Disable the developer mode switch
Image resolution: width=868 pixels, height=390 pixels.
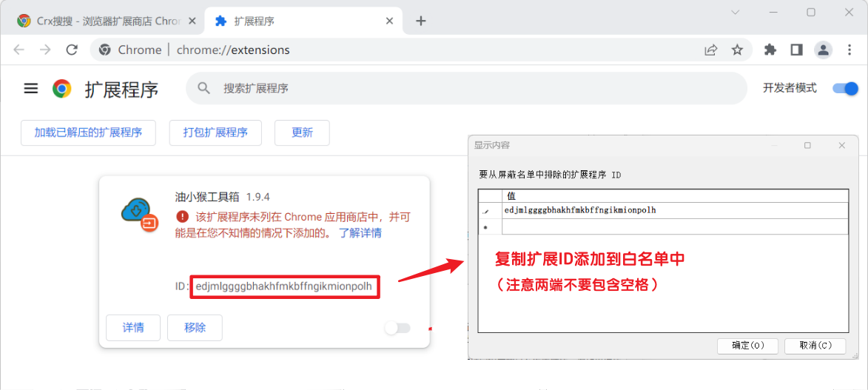(844, 88)
